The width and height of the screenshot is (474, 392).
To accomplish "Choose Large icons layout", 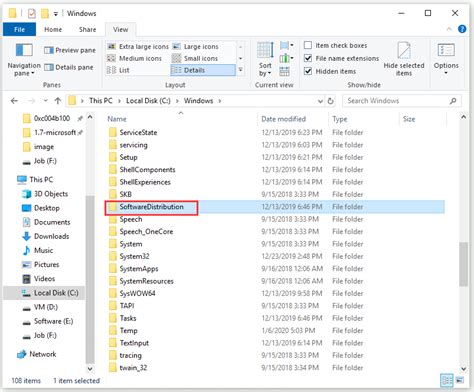I will 196,47.
